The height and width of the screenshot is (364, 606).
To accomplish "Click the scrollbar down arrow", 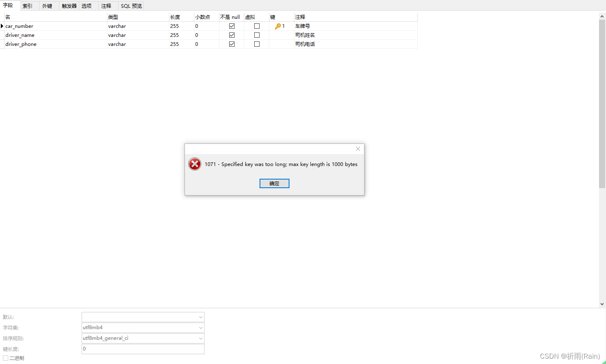I will [602, 304].
